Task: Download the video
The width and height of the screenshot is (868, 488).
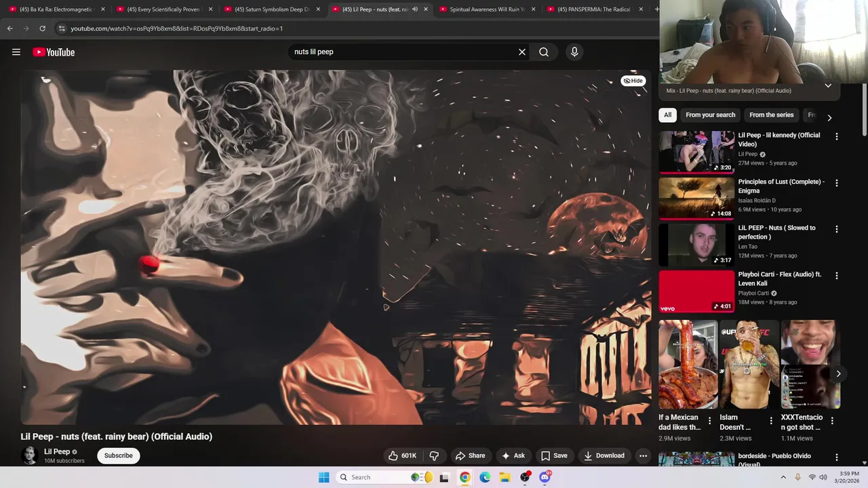Action: [604, 455]
